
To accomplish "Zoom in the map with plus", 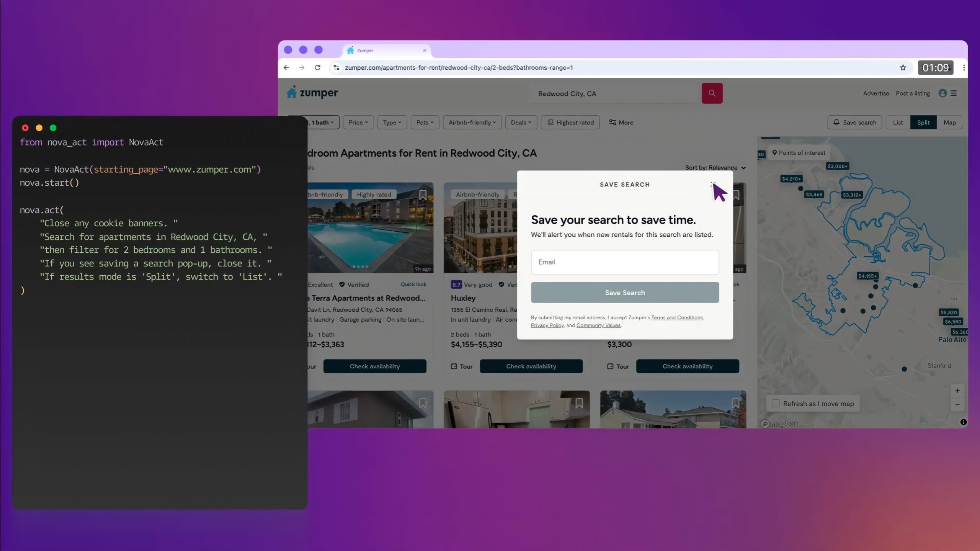I will pos(957,391).
